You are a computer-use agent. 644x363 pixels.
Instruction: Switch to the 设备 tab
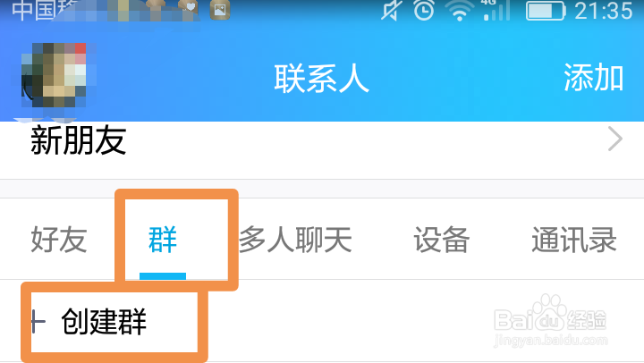[x=441, y=240]
